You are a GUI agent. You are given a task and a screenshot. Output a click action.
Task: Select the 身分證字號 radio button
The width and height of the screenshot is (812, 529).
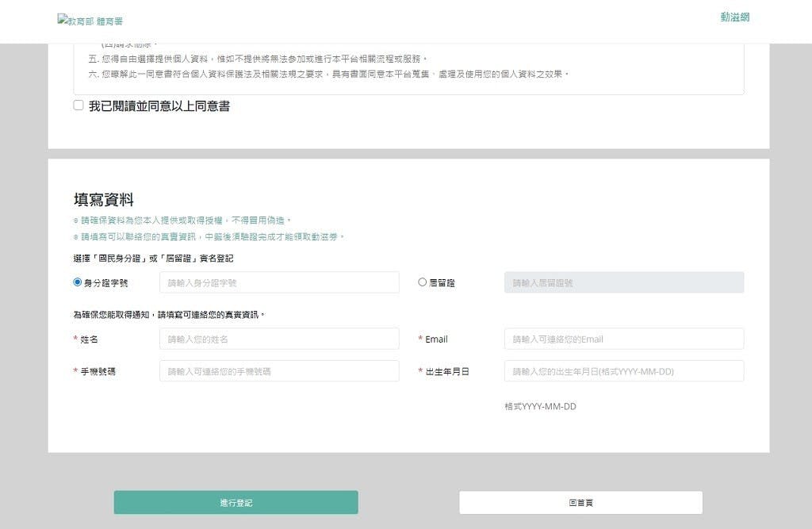[x=78, y=282]
